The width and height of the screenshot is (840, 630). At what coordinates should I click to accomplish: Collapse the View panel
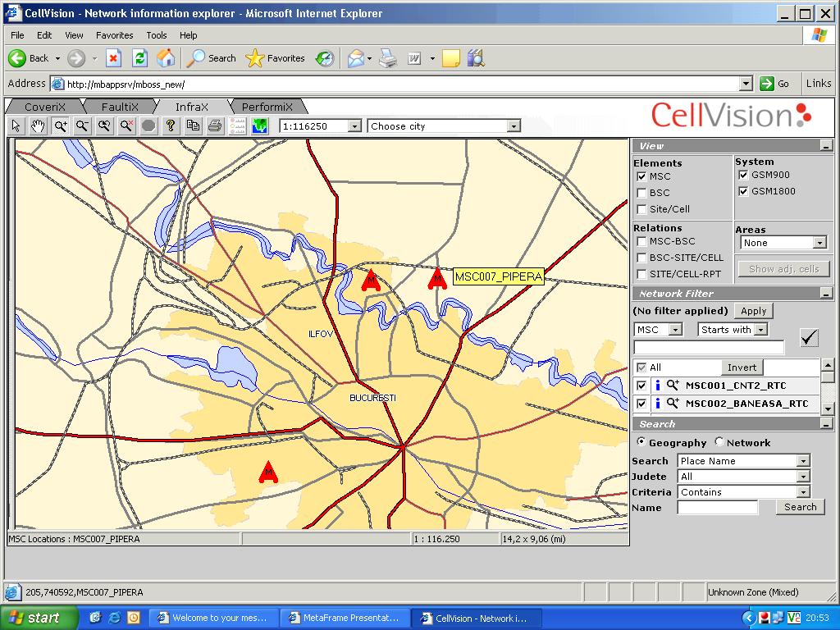pyautogui.click(x=827, y=146)
